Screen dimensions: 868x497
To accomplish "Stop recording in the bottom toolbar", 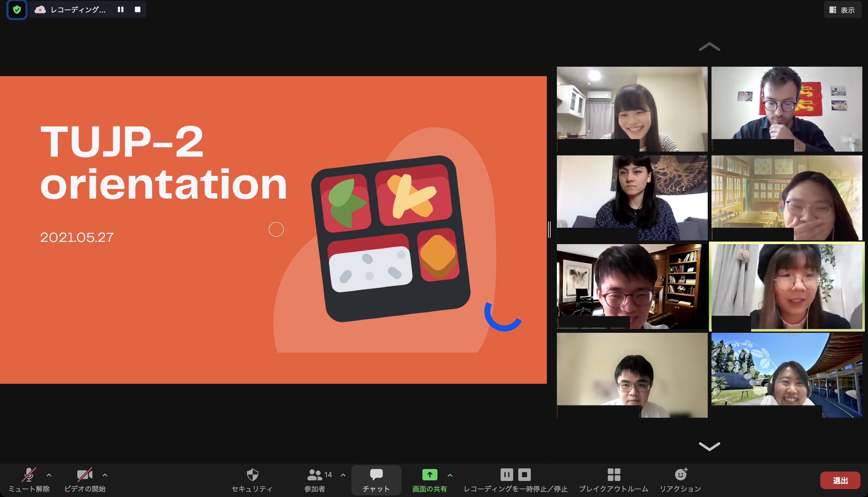I will pos(524,474).
